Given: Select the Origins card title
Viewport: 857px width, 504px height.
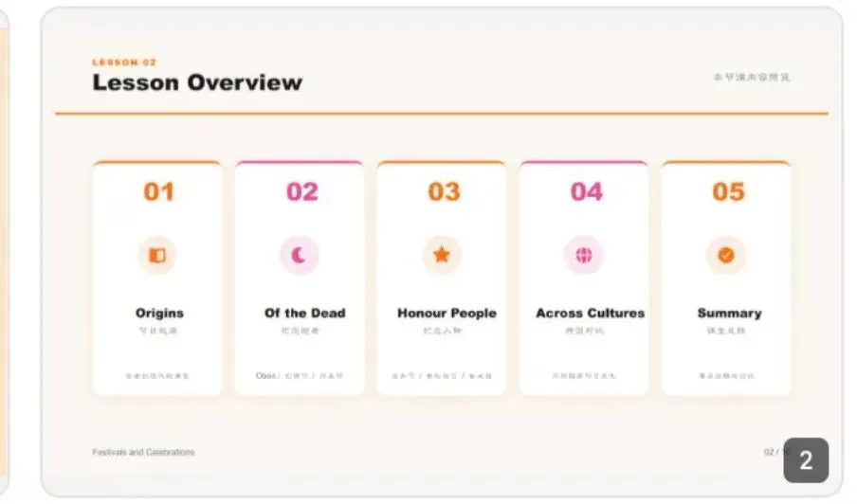Looking at the screenshot, I should click(x=159, y=313).
